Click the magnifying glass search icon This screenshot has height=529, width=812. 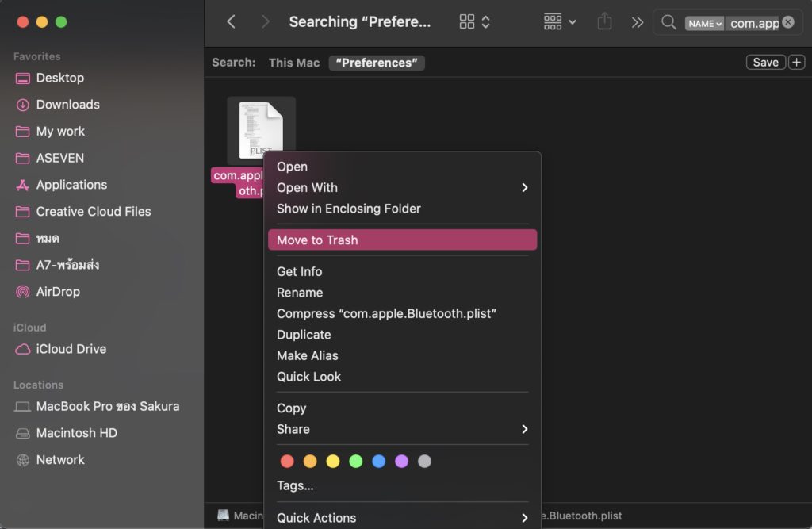668,22
